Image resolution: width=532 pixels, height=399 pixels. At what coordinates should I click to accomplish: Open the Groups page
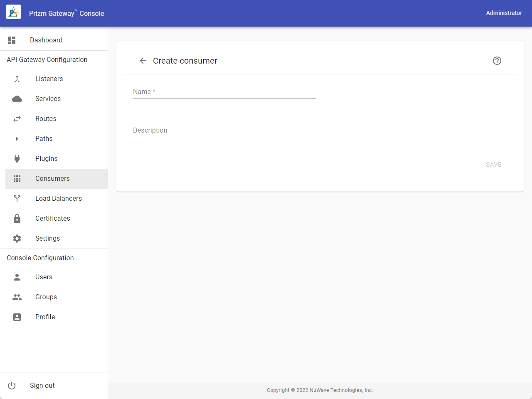tap(46, 297)
